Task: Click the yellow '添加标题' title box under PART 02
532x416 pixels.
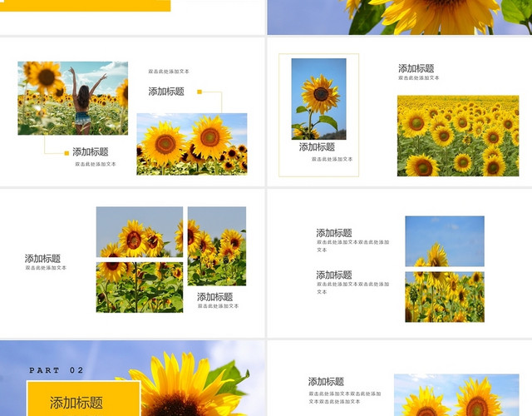Action: click(x=83, y=399)
